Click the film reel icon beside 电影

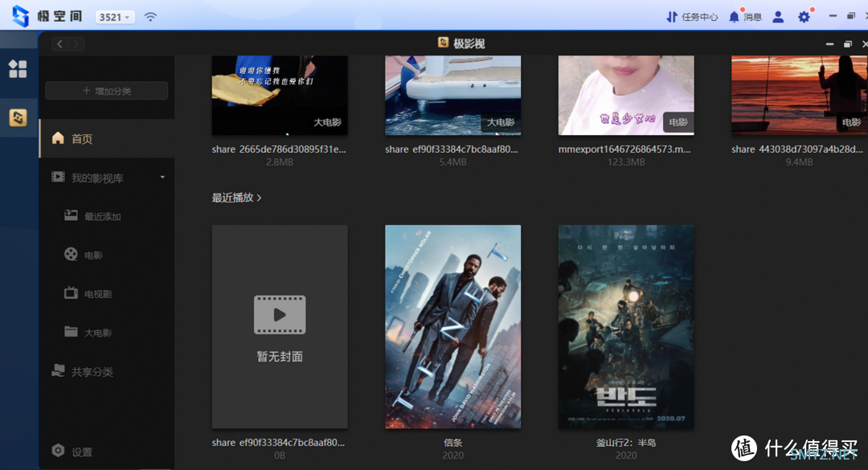click(71, 254)
